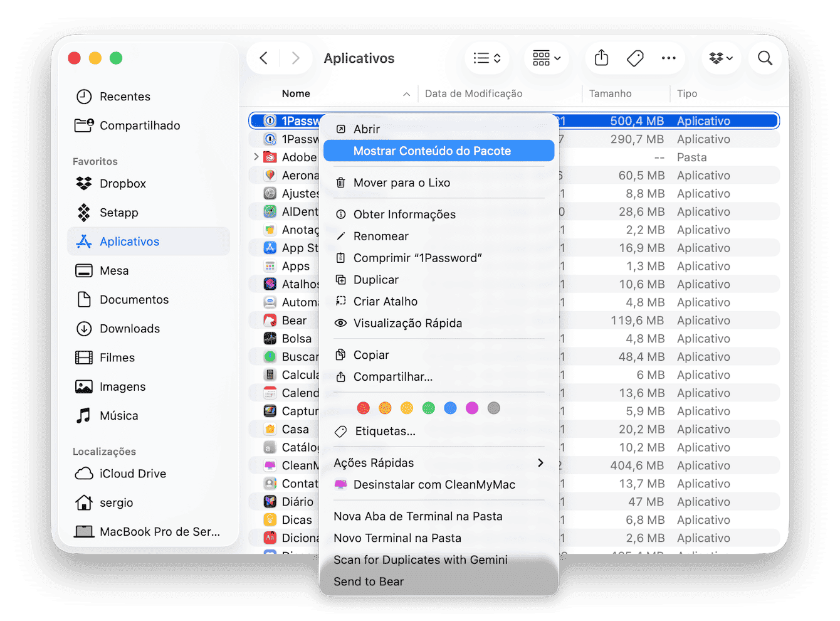Screen dimensions: 840x621
Task: Click the search magnifier icon
Action: 765,58
